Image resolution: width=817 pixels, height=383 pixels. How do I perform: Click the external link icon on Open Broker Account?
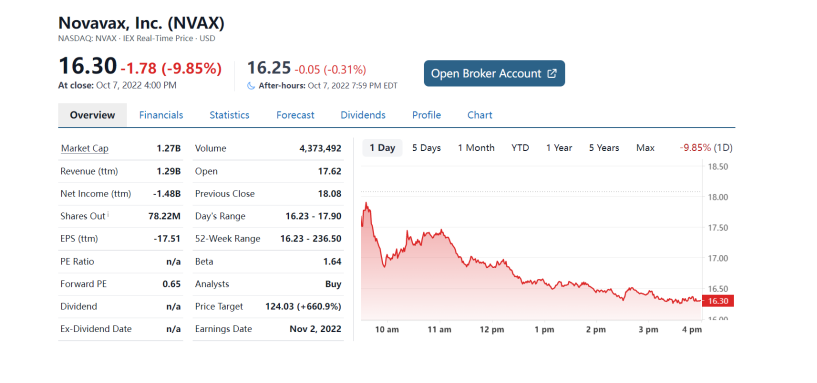click(552, 73)
